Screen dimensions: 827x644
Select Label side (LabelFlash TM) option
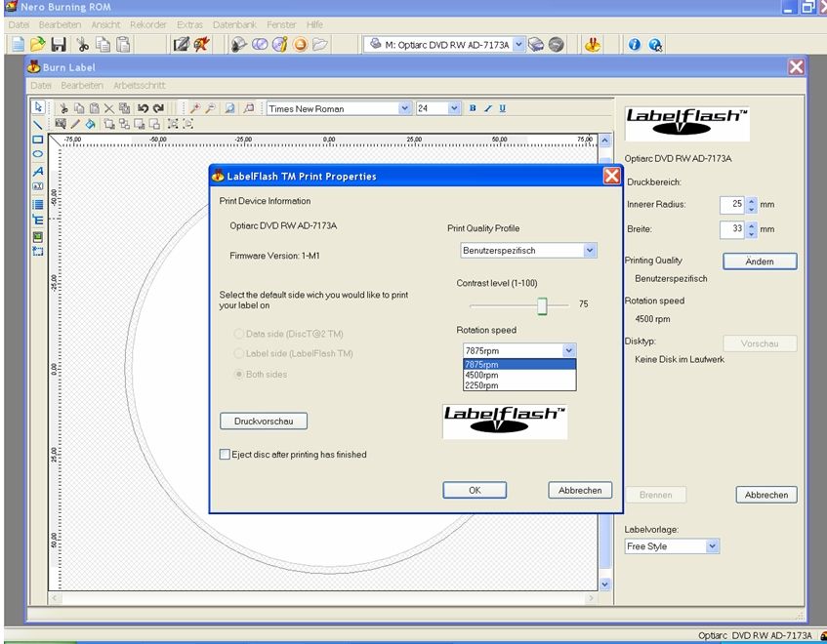click(239, 353)
